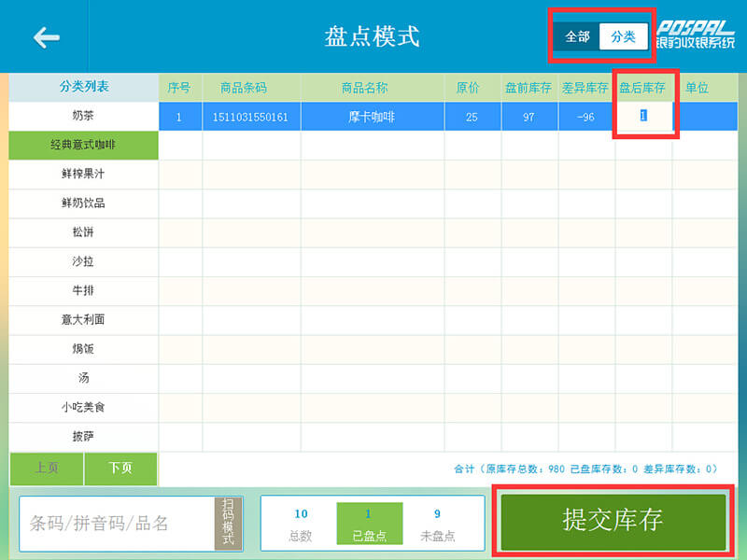Click the barcode/pinyin search field

click(117, 523)
